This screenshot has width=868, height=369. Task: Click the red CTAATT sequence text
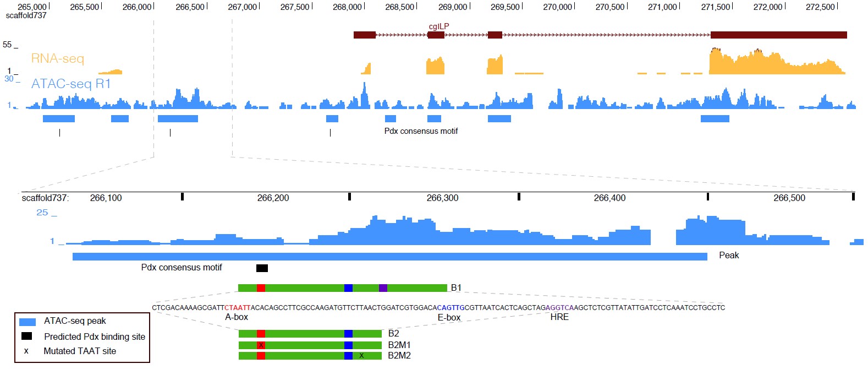[x=237, y=308]
